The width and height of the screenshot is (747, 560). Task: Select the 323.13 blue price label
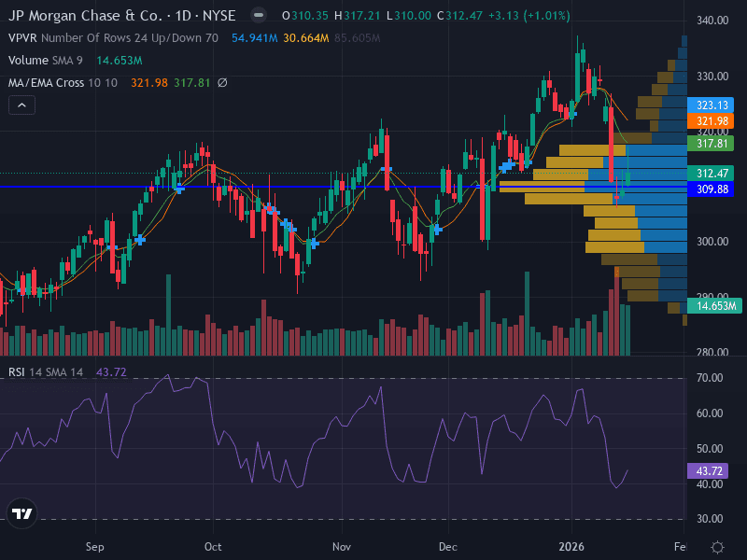pyautogui.click(x=711, y=105)
